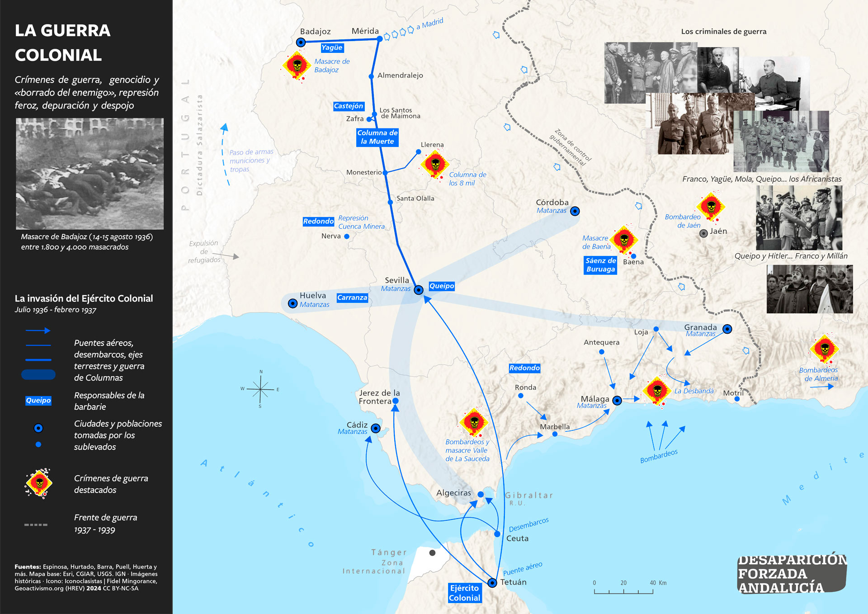
Task: Click the La Desbandá skull icon
Action: 657,390
